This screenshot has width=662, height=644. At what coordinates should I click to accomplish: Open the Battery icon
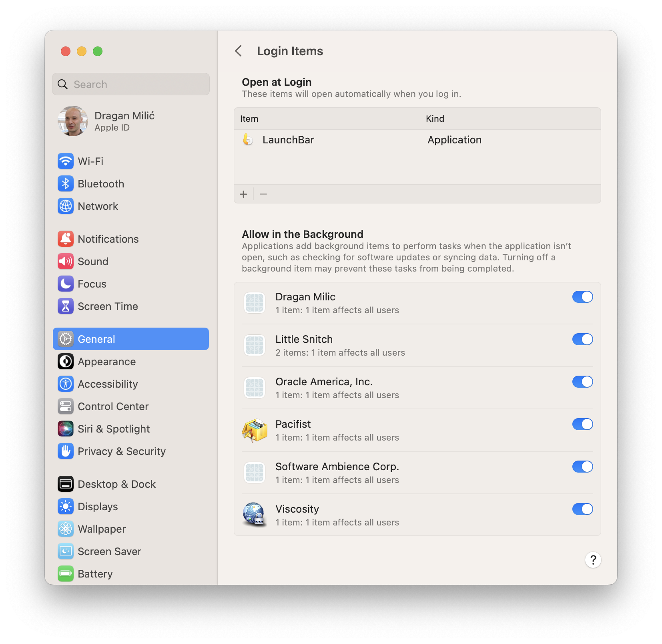coord(66,574)
